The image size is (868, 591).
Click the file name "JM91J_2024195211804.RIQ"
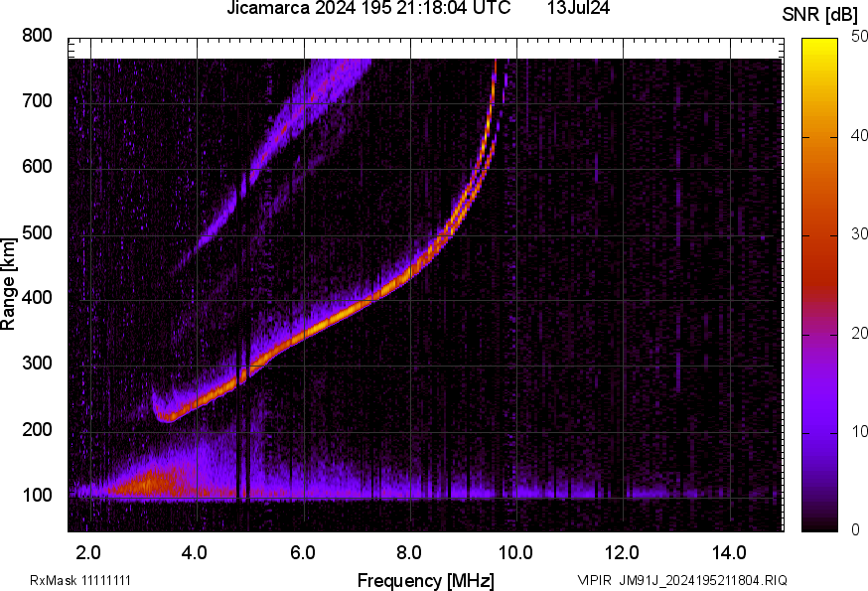tap(703, 581)
